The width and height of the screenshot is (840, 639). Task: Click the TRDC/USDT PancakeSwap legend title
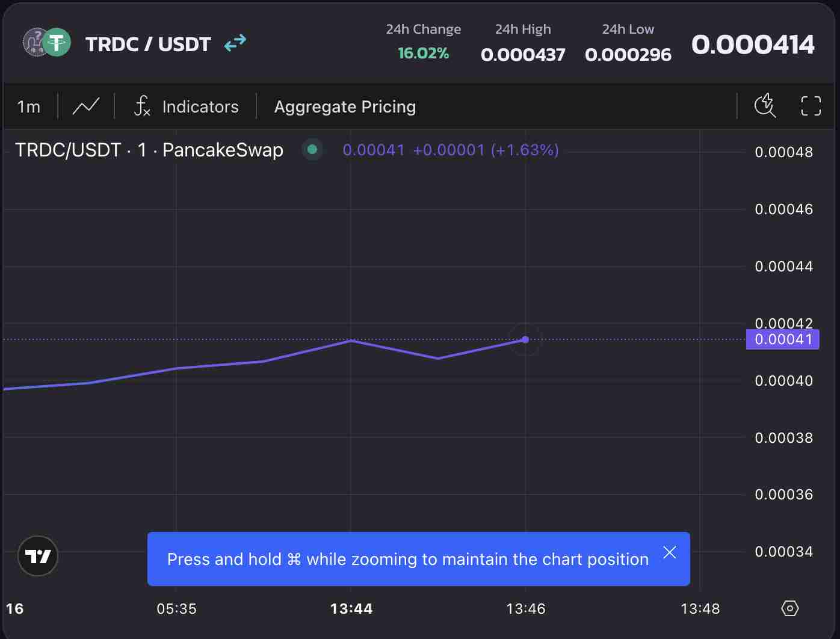pos(149,149)
